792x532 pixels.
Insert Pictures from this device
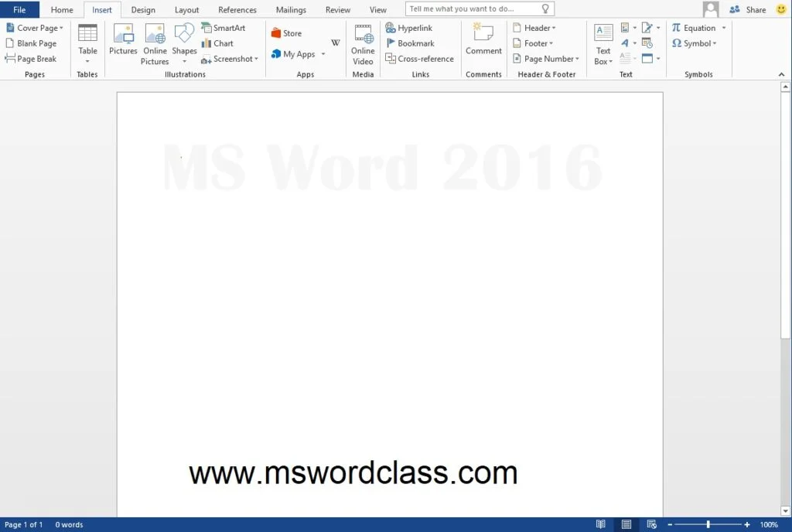(x=123, y=39)
